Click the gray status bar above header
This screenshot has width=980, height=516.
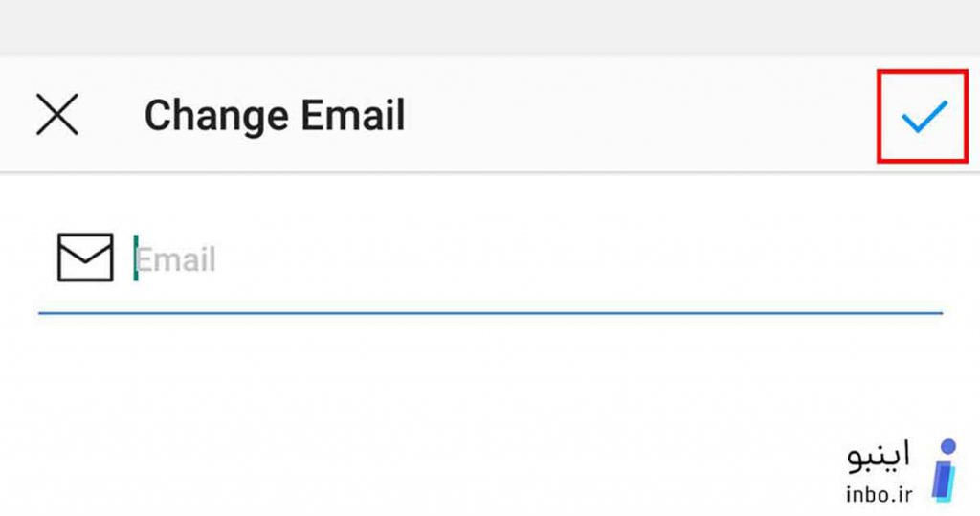click(490, 27)
